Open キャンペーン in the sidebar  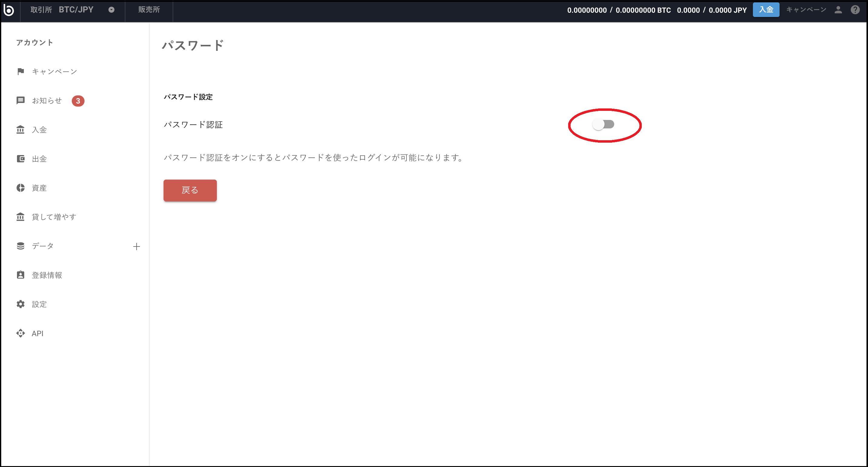(x=55, y=71)
